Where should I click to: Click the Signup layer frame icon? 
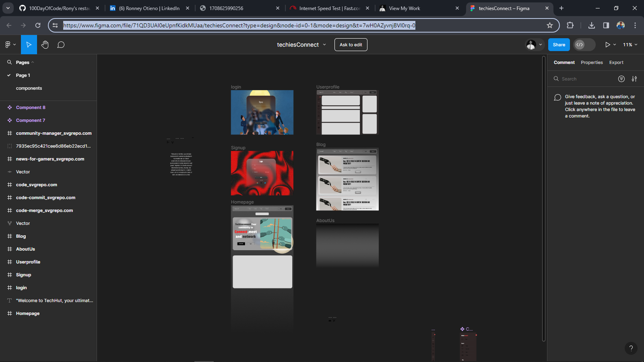click(x=10, y=275)
